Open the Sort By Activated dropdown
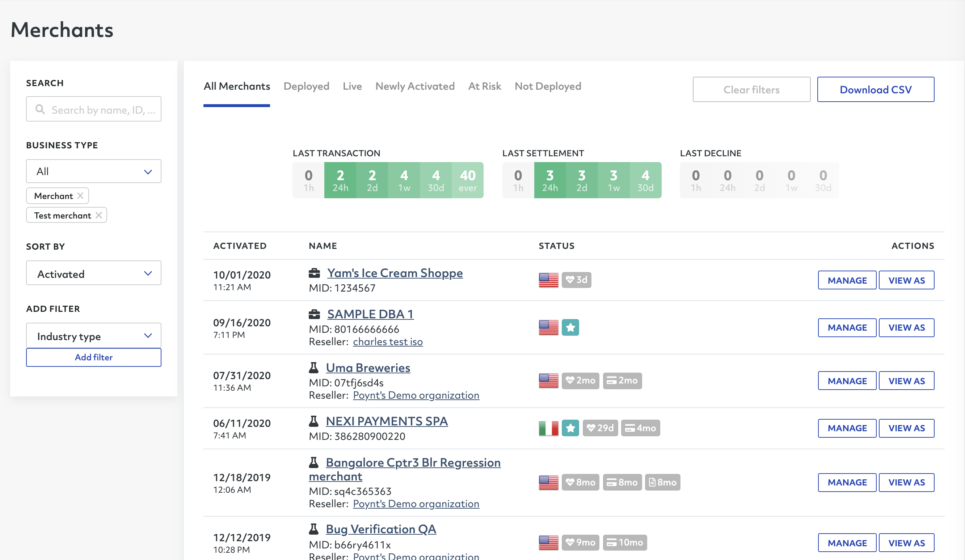 point(93,273)
